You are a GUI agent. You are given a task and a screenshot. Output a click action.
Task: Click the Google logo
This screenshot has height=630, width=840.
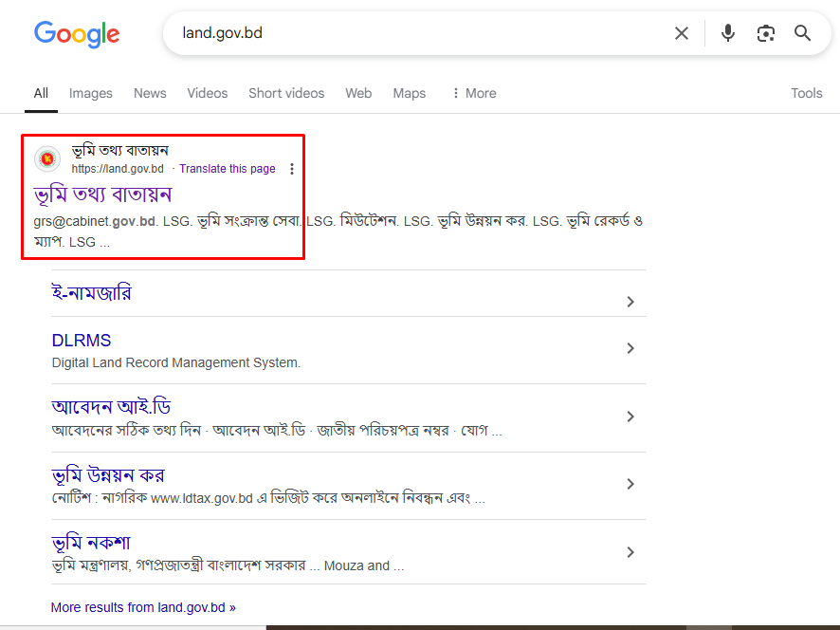point(77,34)
